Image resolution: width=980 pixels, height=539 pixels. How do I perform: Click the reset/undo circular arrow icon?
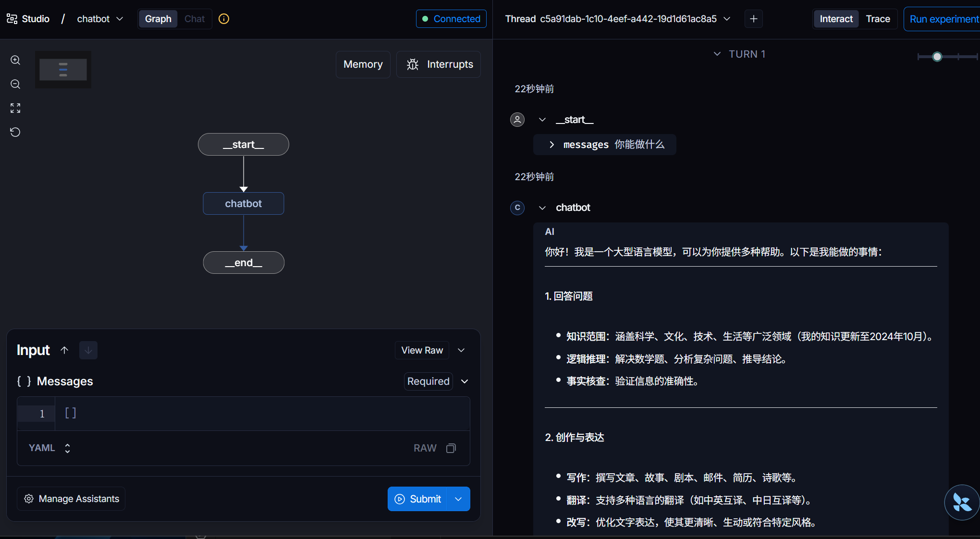click(x=15, y=132)
